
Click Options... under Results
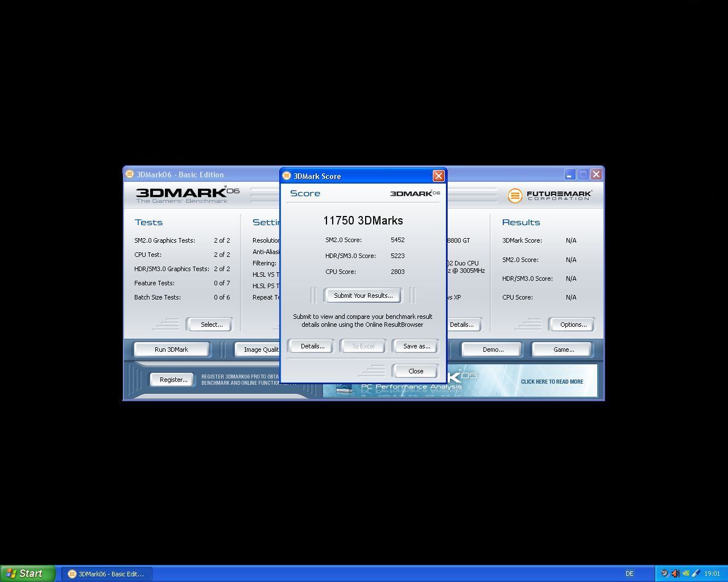tap(573, 325)
